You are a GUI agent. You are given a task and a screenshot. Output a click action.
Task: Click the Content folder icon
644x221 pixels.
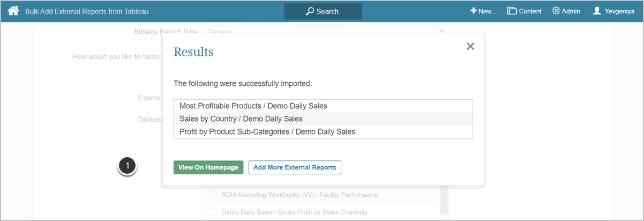pyautogui.click(x=512, y=11)
